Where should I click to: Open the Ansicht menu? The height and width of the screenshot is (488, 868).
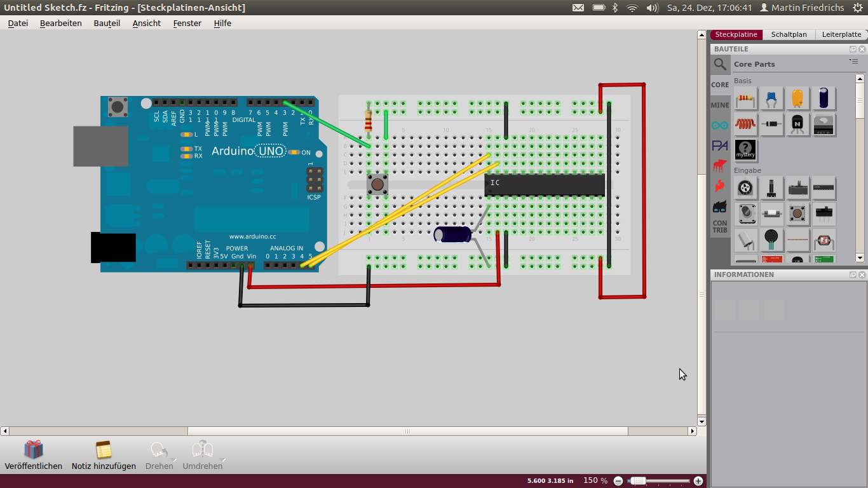tap(147, 23)
